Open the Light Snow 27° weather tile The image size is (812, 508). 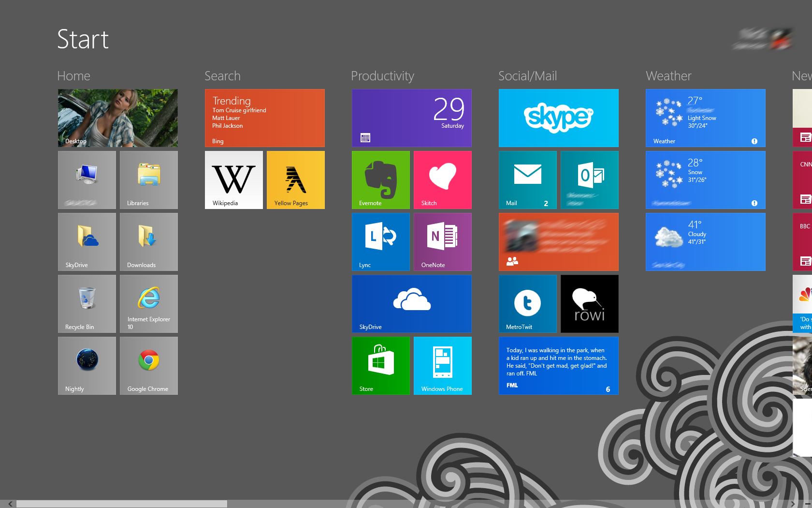(706, 118)
